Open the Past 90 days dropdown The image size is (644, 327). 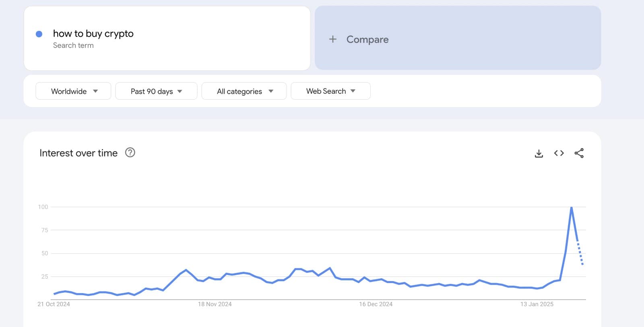pos(156,91)
